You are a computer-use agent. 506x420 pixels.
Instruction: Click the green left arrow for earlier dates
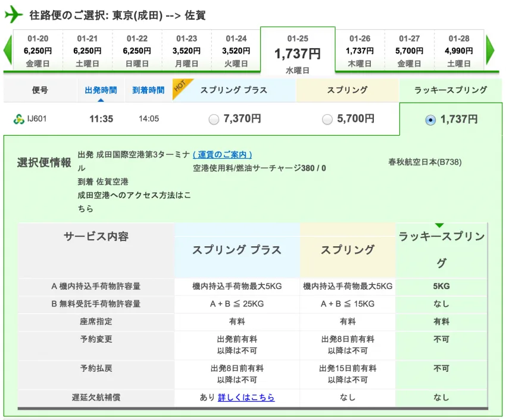click(x=8, y=50)
